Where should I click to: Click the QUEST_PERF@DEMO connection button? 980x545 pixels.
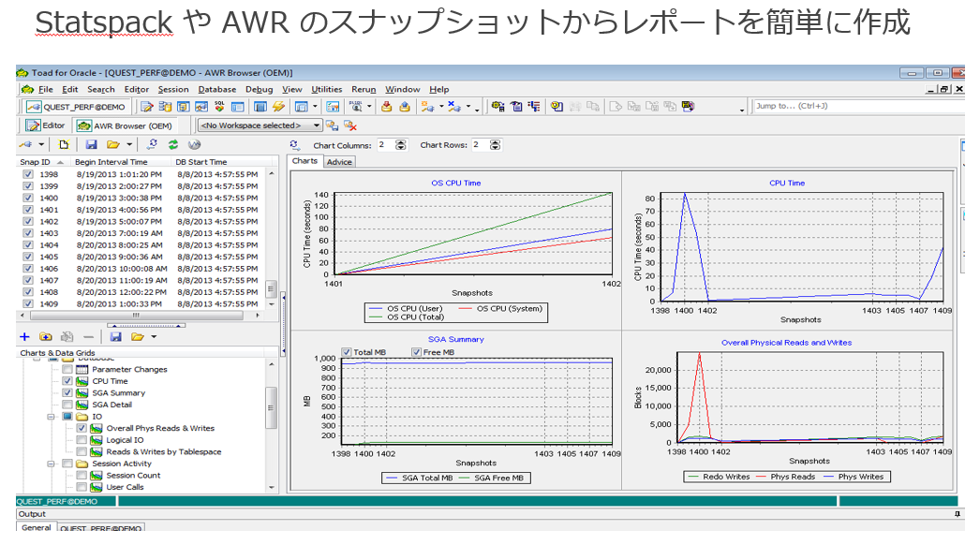click(x=76, y=107)
